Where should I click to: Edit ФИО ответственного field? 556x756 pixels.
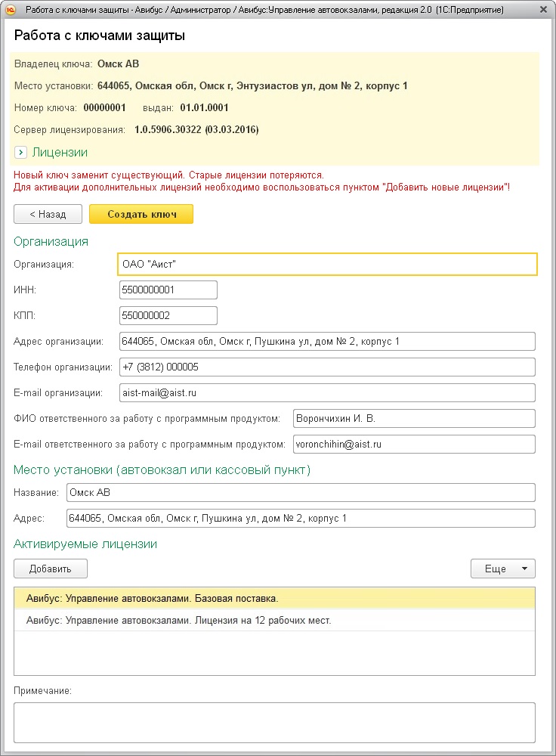[x=413, y=419]
